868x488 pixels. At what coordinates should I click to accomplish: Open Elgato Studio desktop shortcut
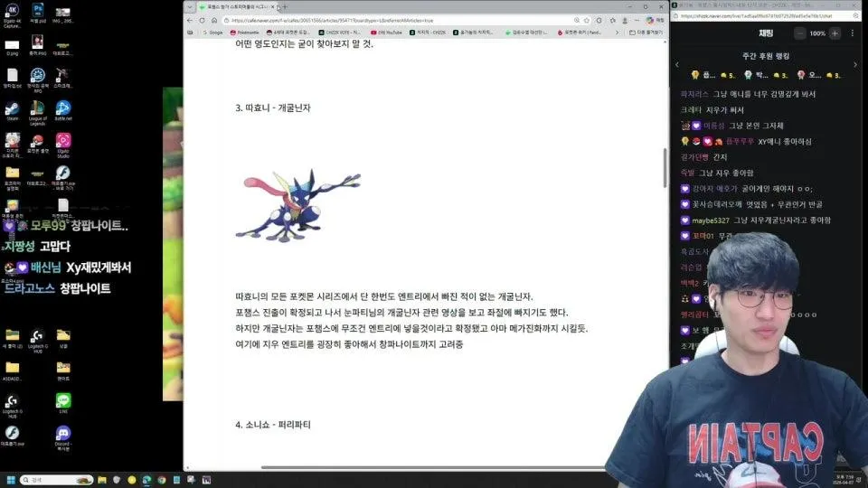63,145
